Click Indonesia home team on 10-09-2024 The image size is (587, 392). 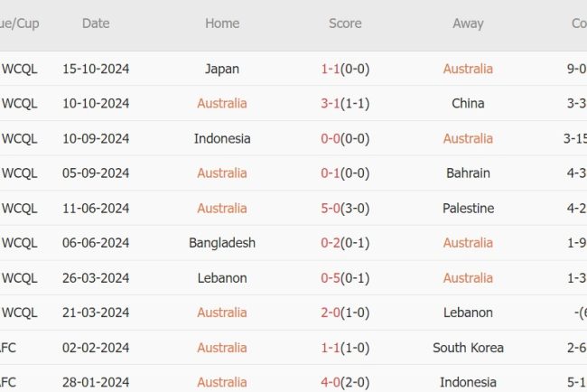tap(222, 138)
